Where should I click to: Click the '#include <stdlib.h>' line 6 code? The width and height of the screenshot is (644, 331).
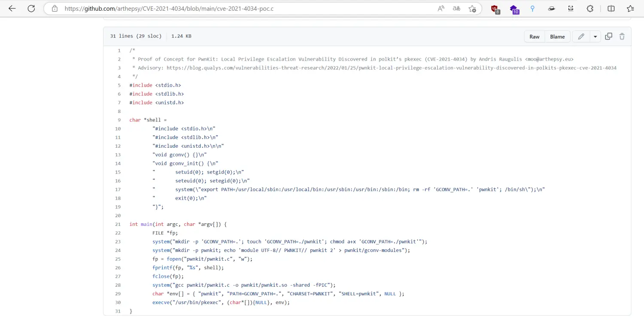157,94
